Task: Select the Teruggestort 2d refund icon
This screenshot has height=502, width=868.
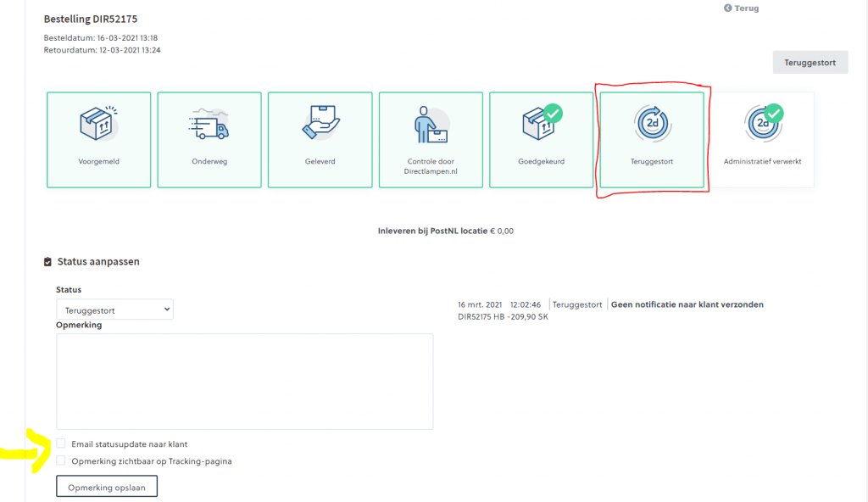Action: [x=652, y=125]
